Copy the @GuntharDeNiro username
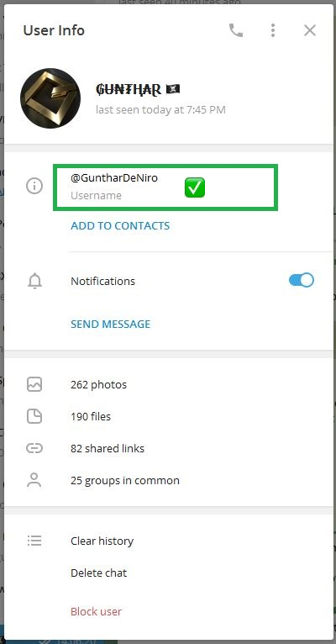 pos(114,178)
